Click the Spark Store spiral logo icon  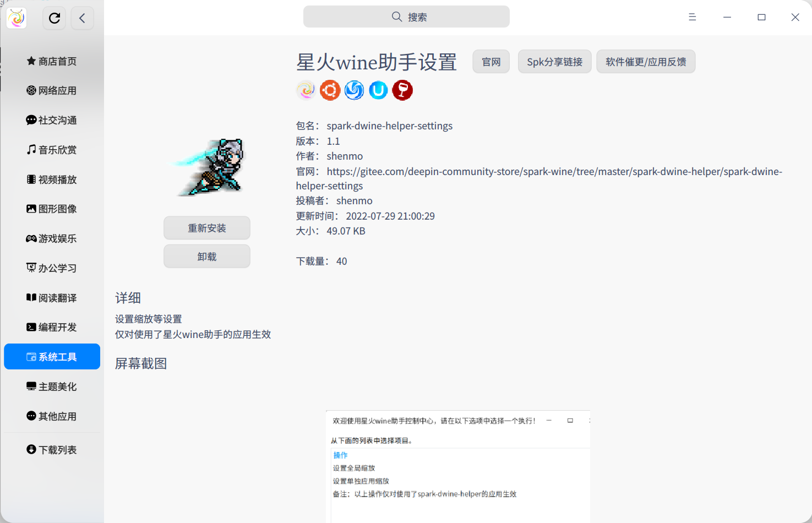pos(306,90)
